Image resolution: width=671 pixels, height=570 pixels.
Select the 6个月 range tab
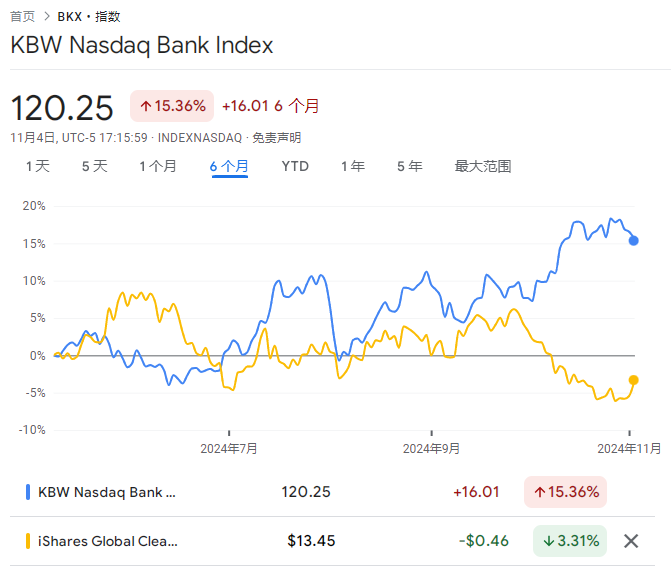click(229, 166)
